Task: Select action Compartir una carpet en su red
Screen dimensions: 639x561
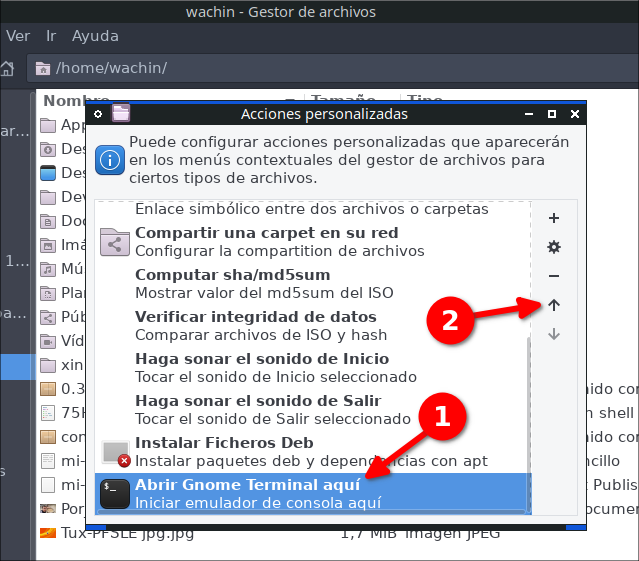Action: (313, 242)
